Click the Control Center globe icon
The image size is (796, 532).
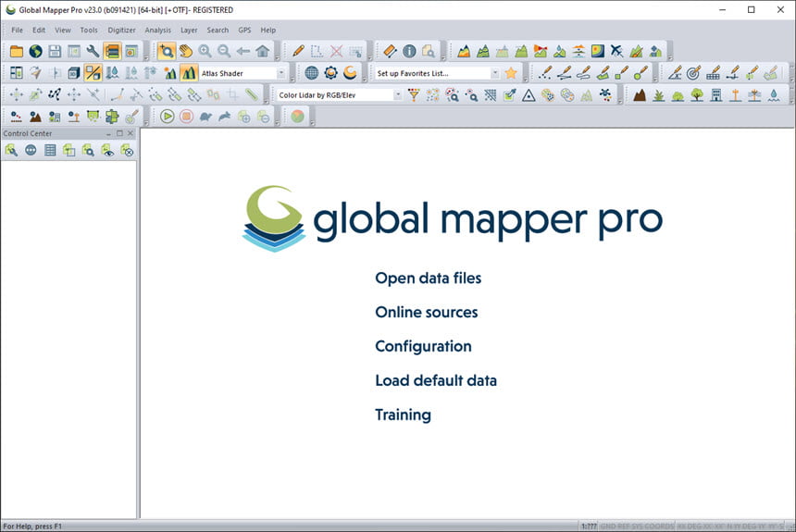tap(31, 150)
